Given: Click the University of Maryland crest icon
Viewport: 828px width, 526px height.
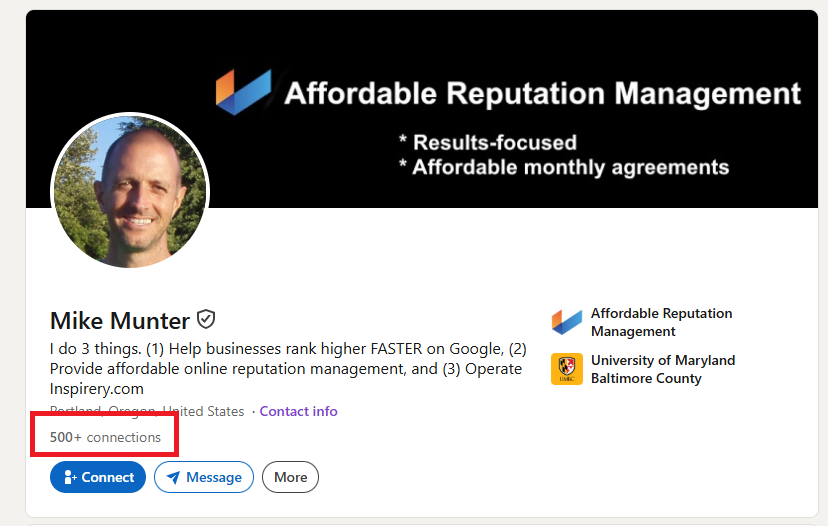Looking at the screenshot, I should click(567, 369).
